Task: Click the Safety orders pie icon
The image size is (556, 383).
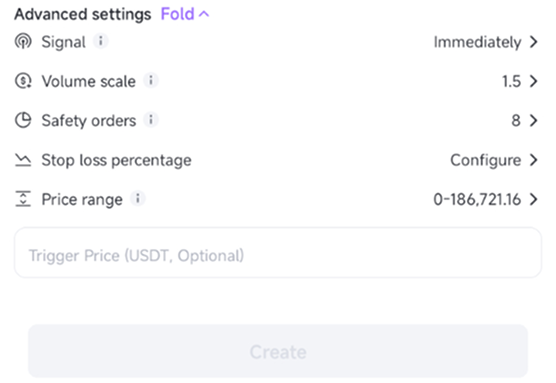Action: 23,120
